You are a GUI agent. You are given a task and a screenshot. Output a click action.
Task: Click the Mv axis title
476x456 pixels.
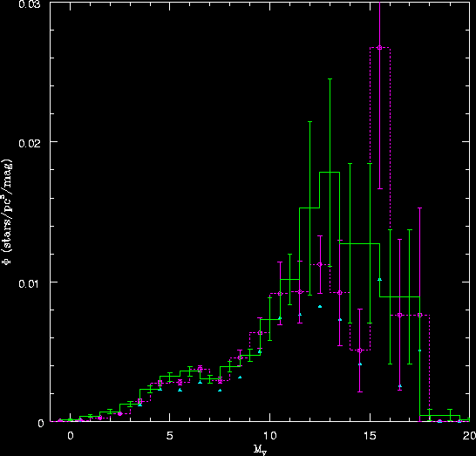click(260, 450)
